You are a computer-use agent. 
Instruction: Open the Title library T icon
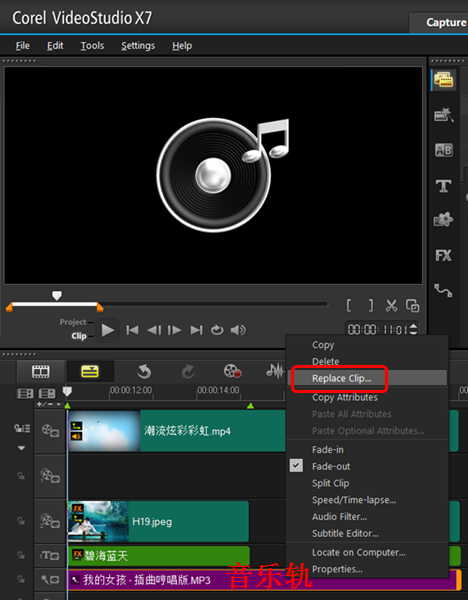pyautogui.click(x=444, y=186)
